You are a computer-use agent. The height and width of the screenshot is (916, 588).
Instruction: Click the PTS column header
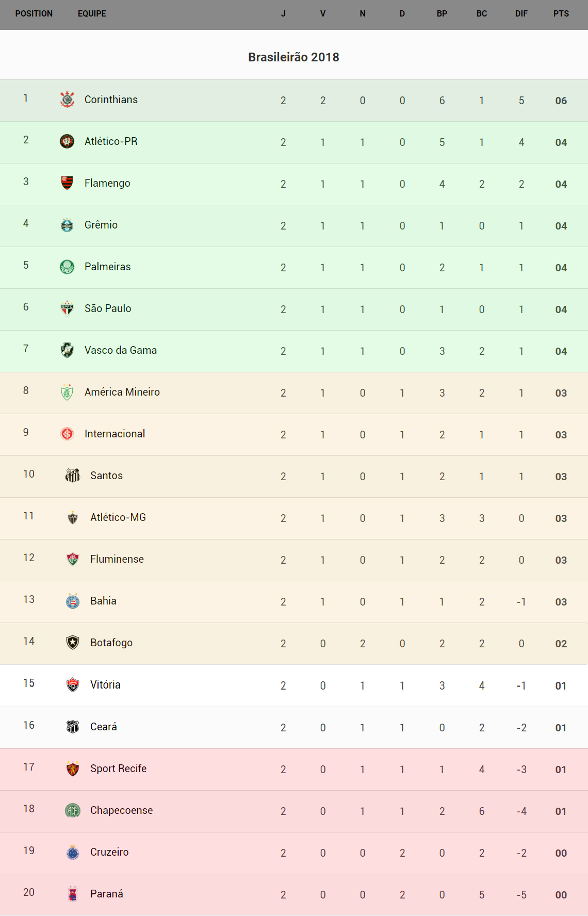[x=561, y=14]
